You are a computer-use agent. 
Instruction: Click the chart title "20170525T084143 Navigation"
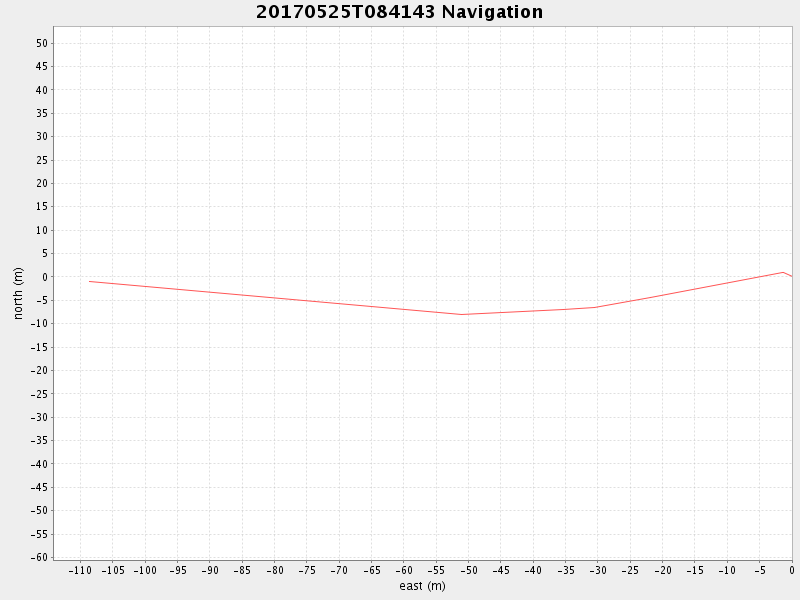coord(399,12)
